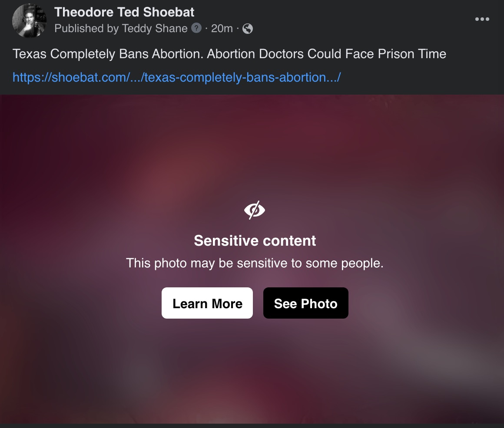
Task: Click the empty post header right of the link
Action: tap(421, 78)
